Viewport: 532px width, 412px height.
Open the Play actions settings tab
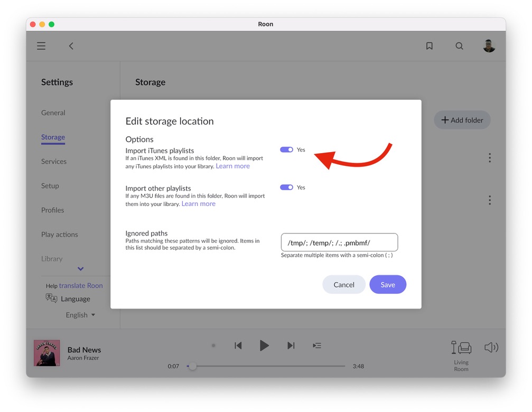click(59, 235)
